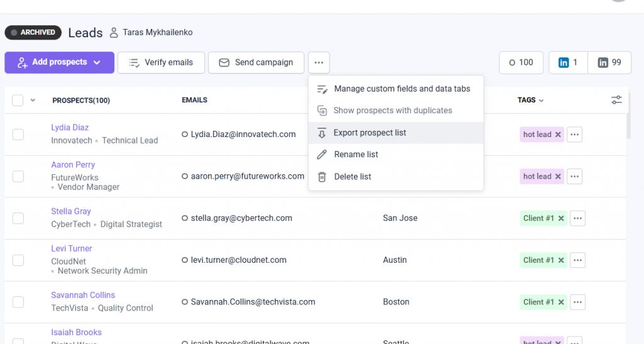644x344 pixels.
Task: Click the EMAILS column header
Action: pyautogui.click(x=195, y=100)
